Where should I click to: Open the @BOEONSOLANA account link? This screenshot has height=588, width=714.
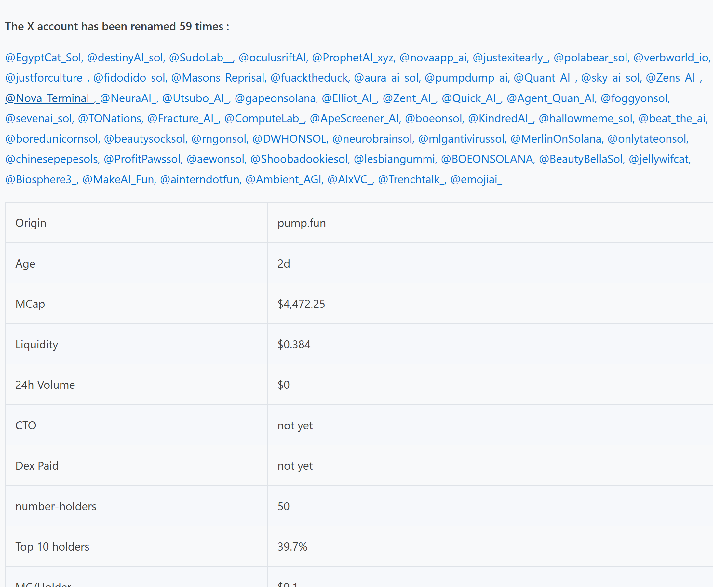487,159
